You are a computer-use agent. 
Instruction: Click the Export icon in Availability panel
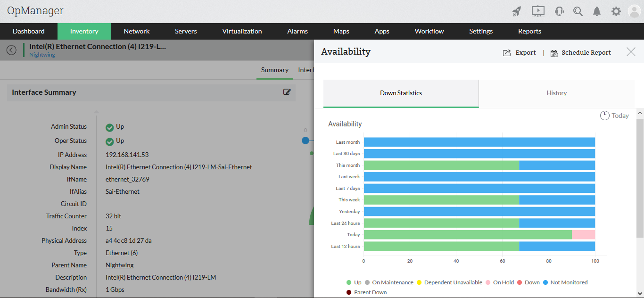click(x=507, y=53)
